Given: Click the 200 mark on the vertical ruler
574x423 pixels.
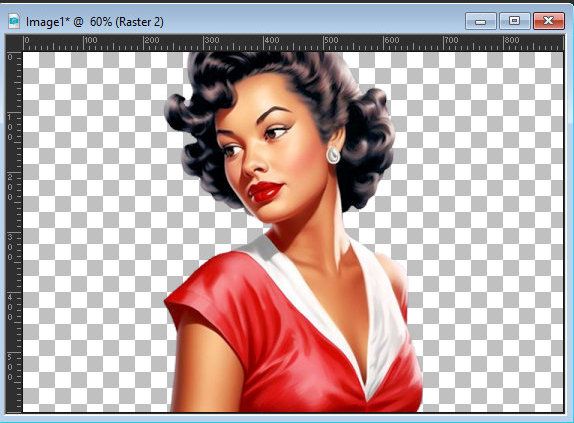Looking at the screenshot, I should click(x=10, y=187).
